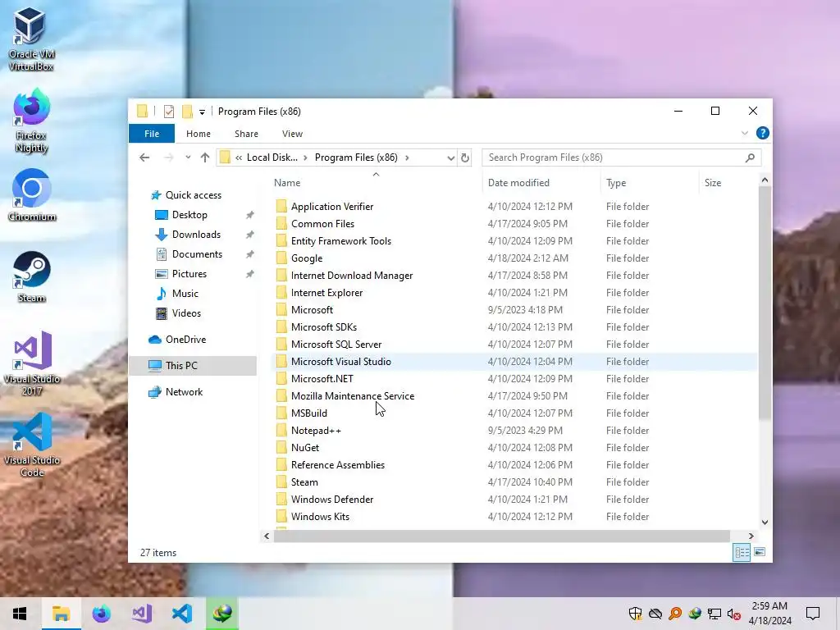The image size is (840, 630).
Task: Click Properties icon in quick access toolbar
Action: coord(169,112)
